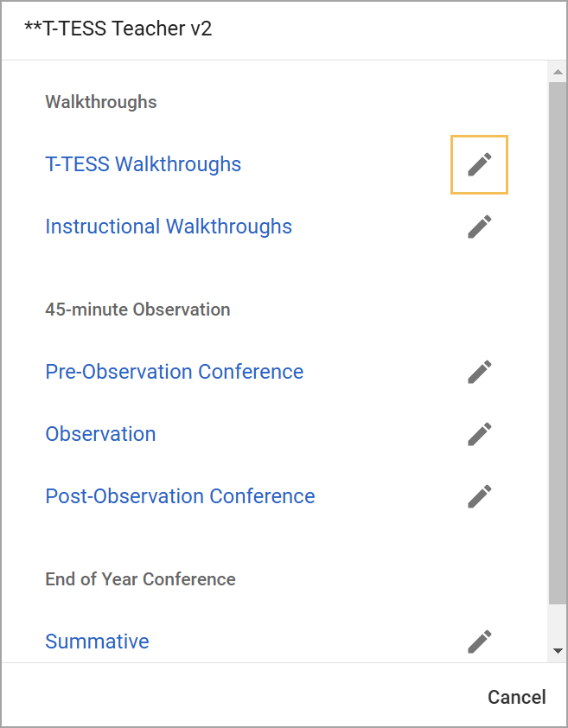Click the pencil icon beside Summative
The height and width of the screenshot is (728, 568).
click(479, 642)
